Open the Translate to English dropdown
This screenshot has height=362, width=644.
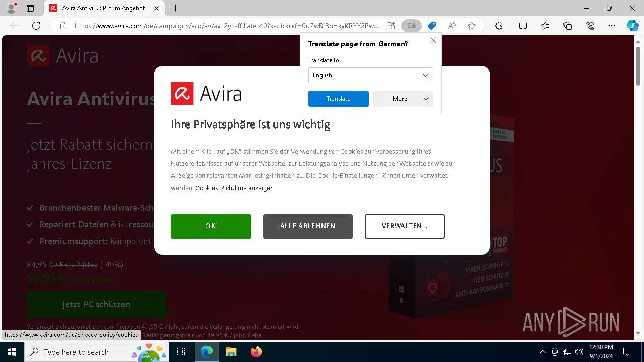pos(371,75)
